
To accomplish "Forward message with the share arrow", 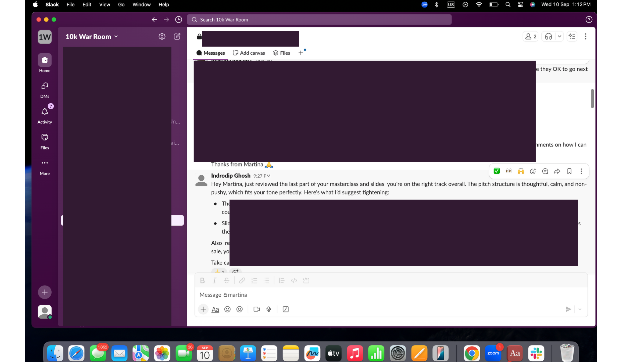I will pos(557,171).
